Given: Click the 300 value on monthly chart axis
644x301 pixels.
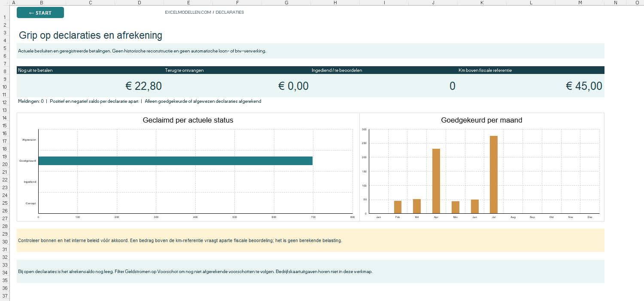Looking at the screenshot, I should (x=364, y=129).
